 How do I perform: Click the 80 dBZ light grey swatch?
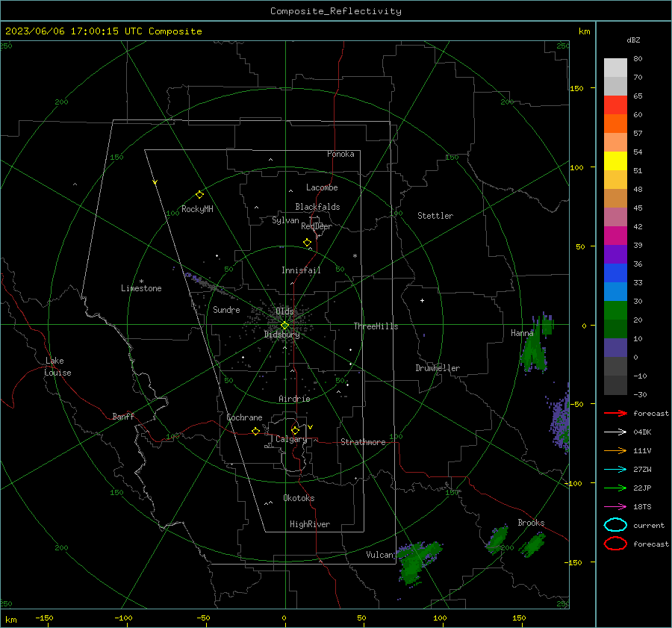(615, 67)
